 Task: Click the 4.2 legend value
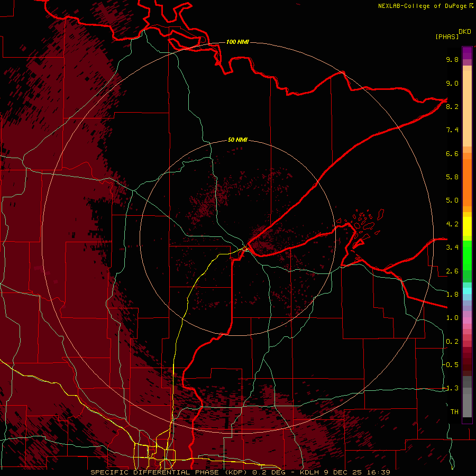[x=452, y=224]
